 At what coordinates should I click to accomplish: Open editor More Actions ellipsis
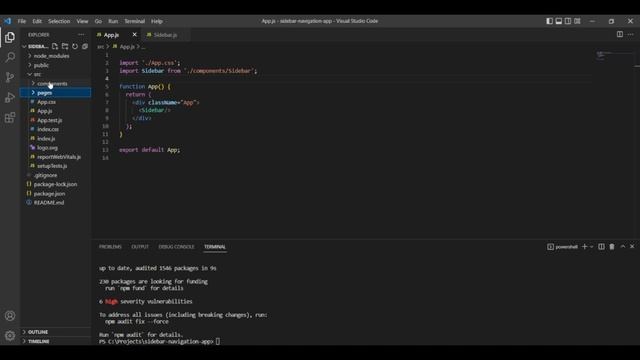point(631,35)
